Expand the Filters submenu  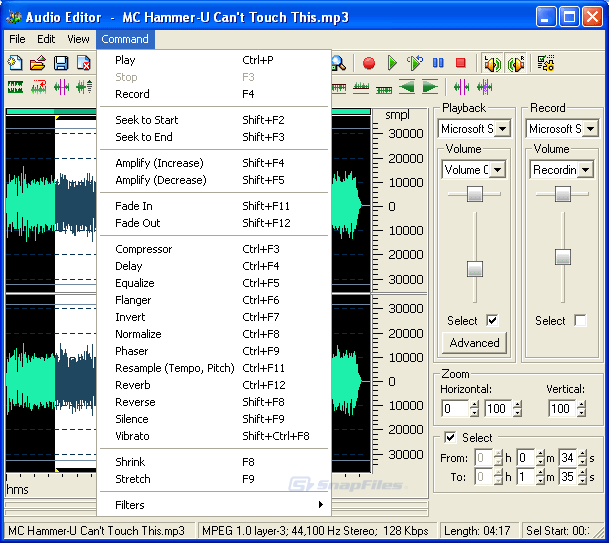click(x=214, y=505)
